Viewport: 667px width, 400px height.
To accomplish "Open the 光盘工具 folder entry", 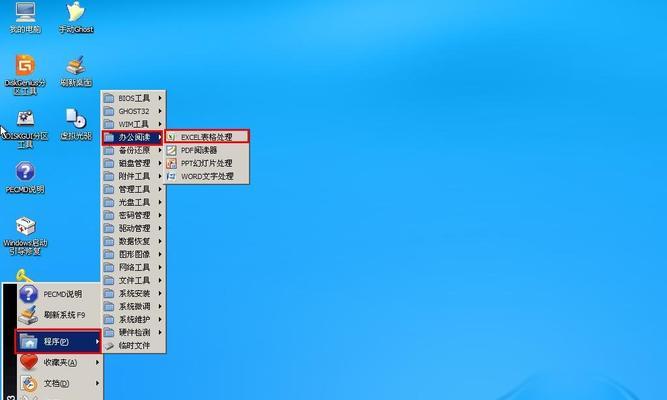I will [x=133, y=202].
